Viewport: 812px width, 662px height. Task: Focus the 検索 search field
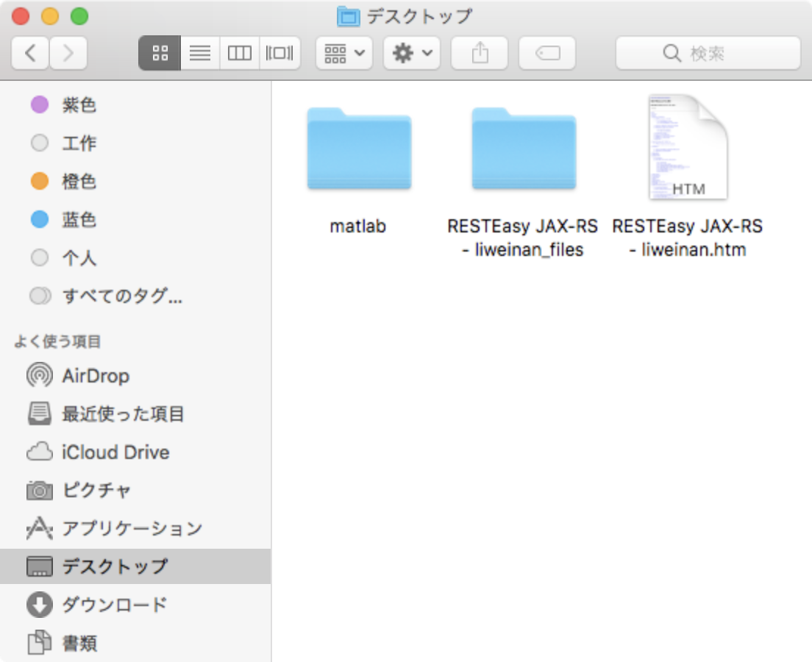point(708,53)
